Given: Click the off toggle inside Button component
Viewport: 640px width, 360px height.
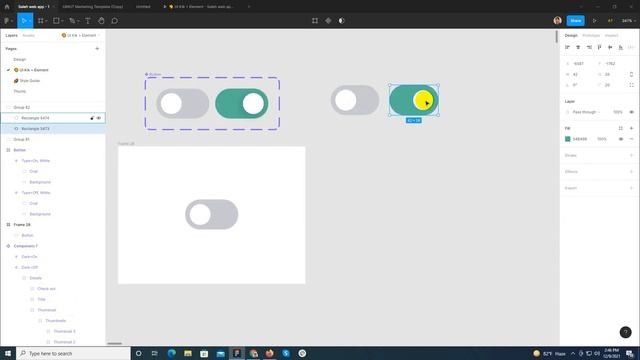Looking at the screenshot, I should tap(182, 104).
